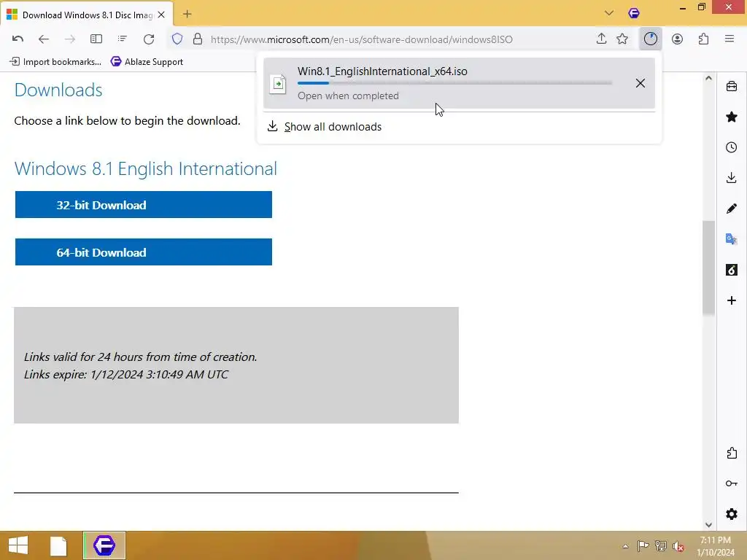Click Import bookmarks bookmark item

tap(55, 61)
